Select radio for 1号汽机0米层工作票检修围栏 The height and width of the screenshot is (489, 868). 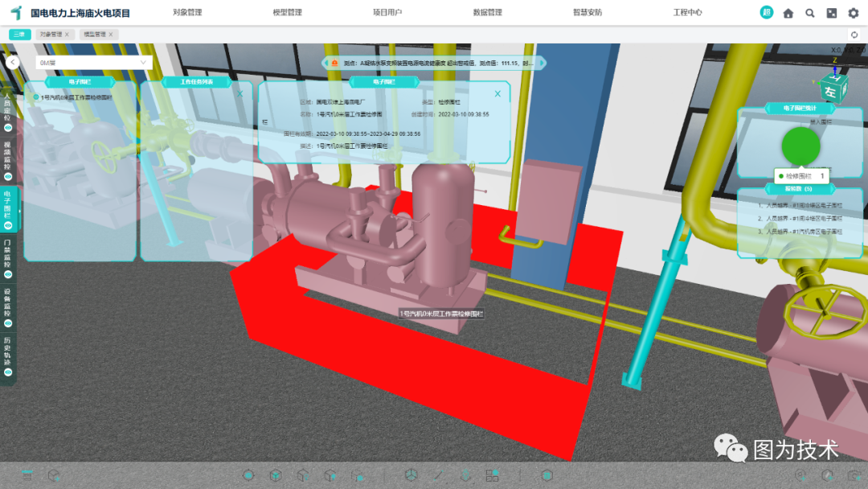coord(35,97)
